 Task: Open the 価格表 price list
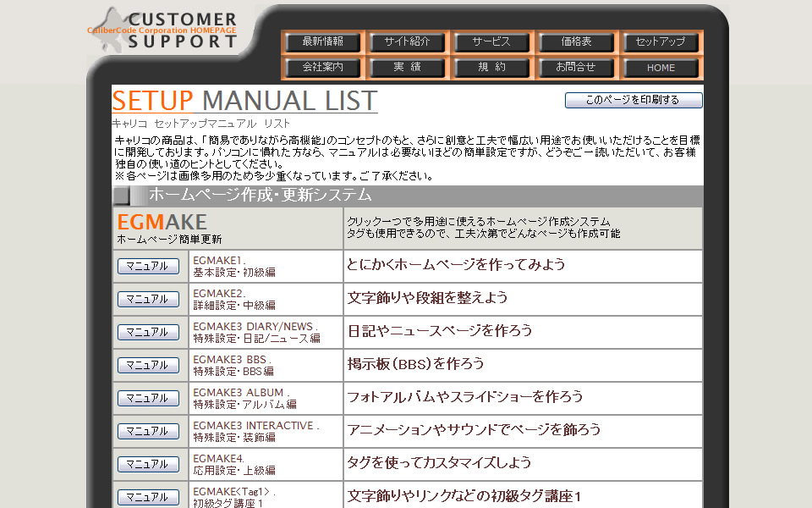tap(576, 42)
